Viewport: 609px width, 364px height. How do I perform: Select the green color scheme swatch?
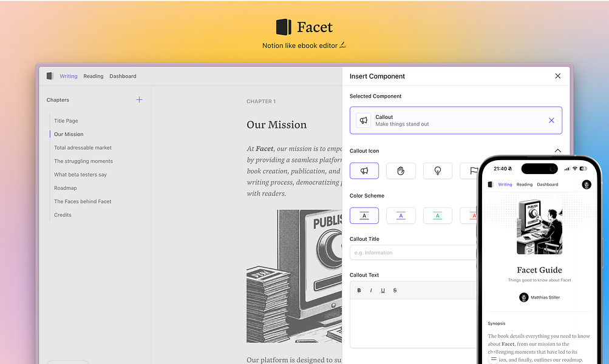(x=437, y=215)
